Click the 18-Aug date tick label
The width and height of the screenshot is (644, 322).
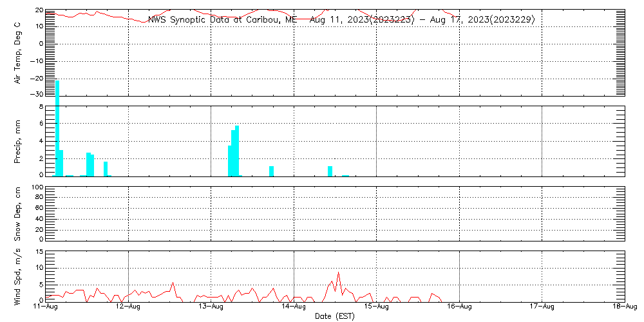point(624,307)
